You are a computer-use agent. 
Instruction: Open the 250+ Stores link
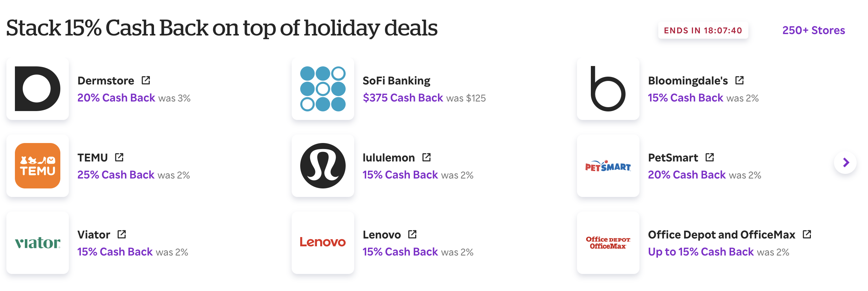click(x=813, y=31)
